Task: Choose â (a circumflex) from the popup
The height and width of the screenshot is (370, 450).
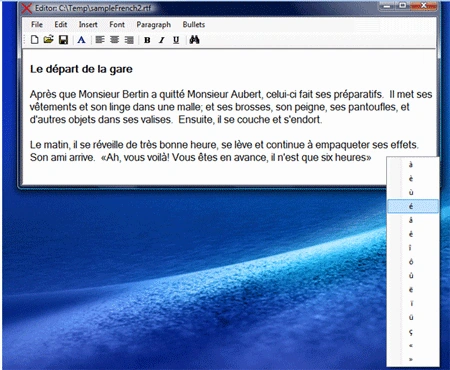Action: (x=413, y=220)
